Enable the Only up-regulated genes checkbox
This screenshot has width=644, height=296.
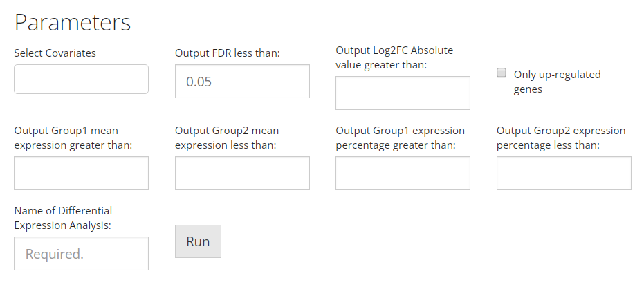coord(502,73)
